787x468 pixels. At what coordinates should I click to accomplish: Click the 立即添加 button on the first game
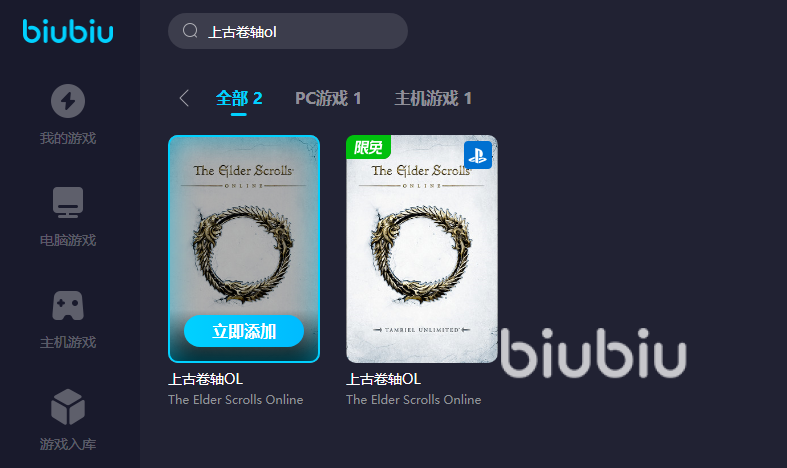244,331
